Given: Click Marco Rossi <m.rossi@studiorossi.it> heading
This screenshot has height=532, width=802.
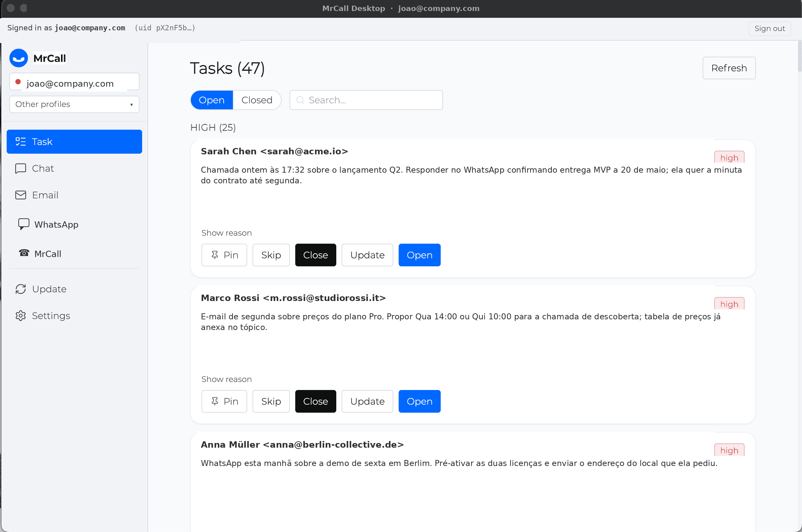Looking at the screenshot, I should coord(293,298).
